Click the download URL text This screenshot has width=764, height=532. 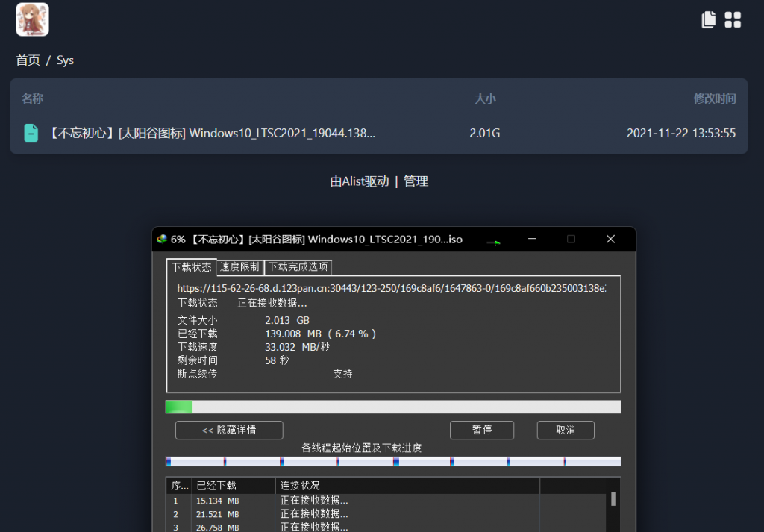click(391, 289)
